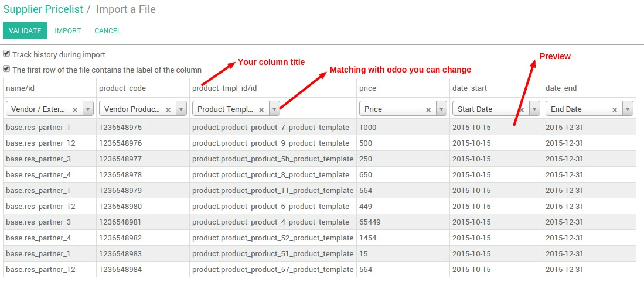Open the Vendor Product Code dropdown arrow
644x282 pixels.
coord(181,109)
